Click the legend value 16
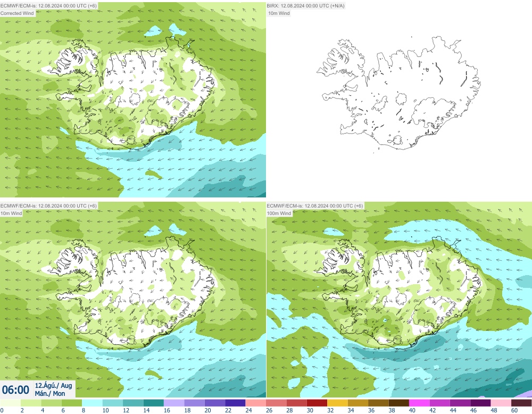This screenshot has width=532, height=414. [x=167, y=410]
